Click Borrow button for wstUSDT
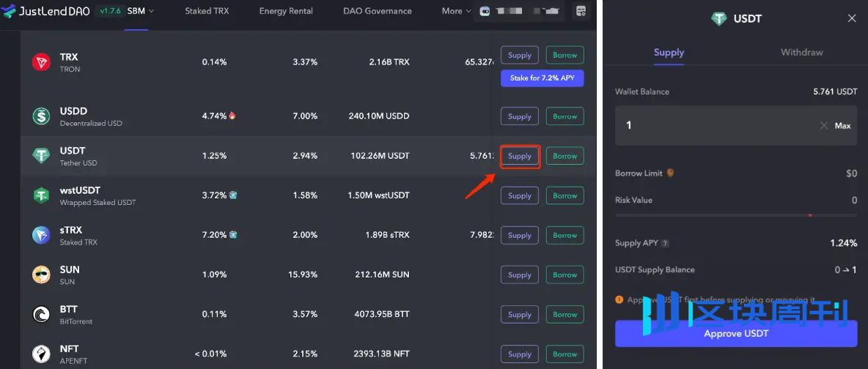Screen dimensions: 868x369 [565, 195]
